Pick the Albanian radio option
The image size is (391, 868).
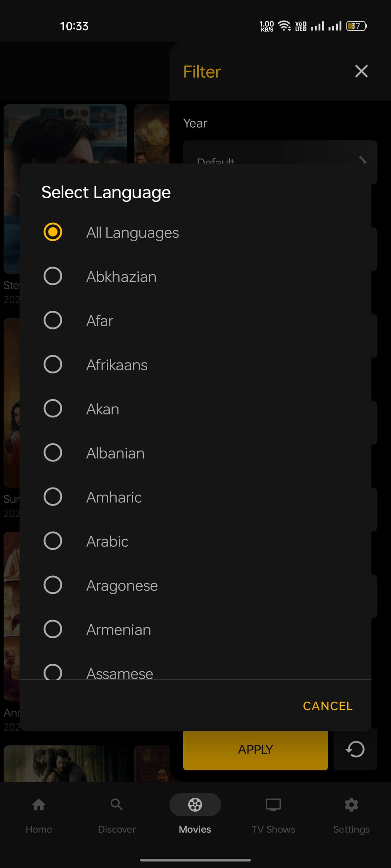tap(53, 453)
